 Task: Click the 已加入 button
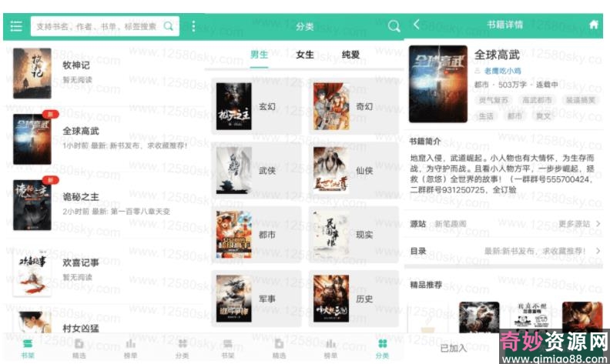point(454,348)
